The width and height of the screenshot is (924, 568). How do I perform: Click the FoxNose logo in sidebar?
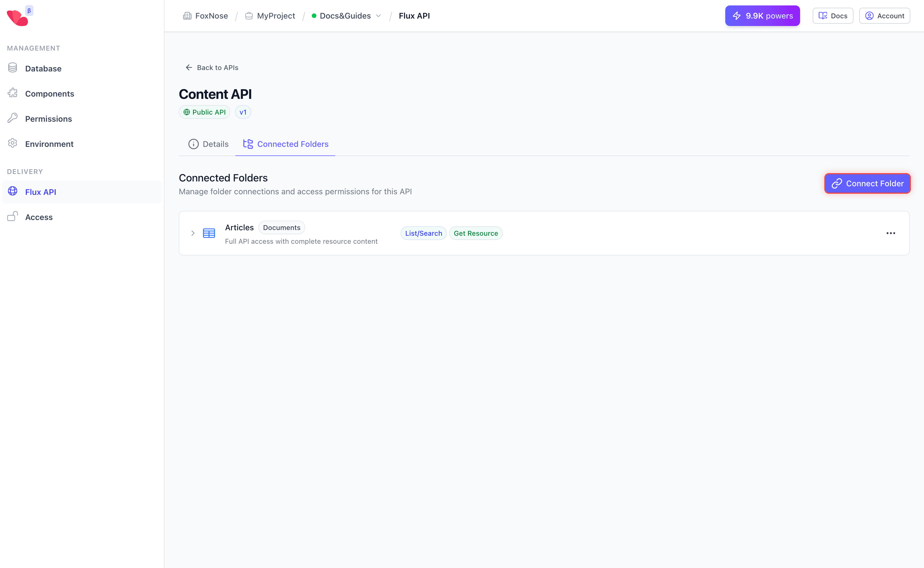[17, 17]
